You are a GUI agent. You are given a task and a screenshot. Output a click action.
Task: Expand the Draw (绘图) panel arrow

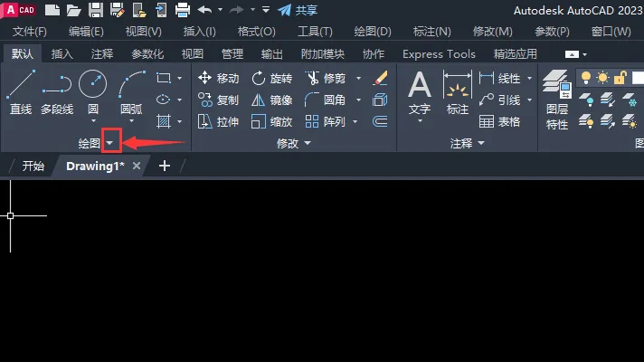tap(110, 143)
